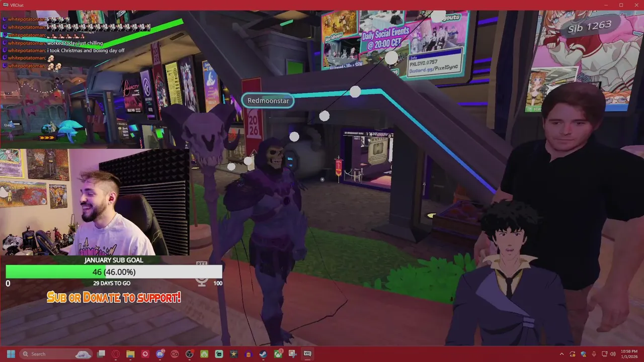Minimize the VRChat window
The image size is (644, 362).
607,5
